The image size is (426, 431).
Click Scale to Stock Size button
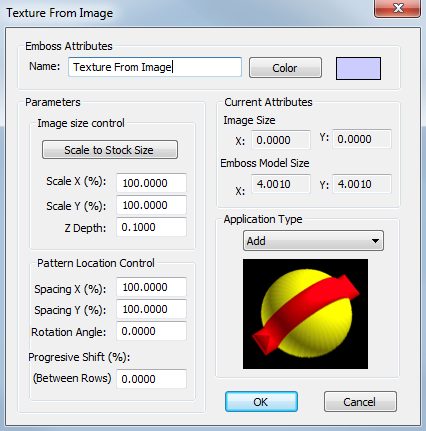(x=110, y=150)
